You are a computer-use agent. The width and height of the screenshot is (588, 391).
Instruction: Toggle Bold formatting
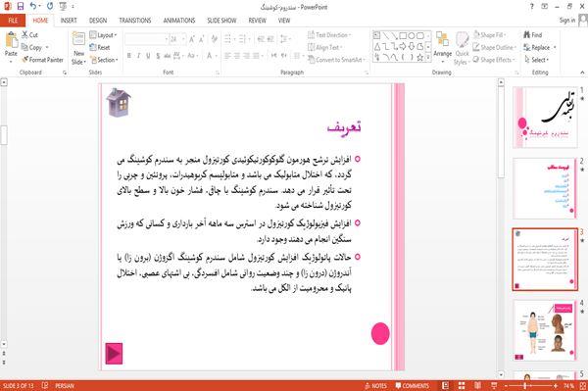click(x=129, y=56)
